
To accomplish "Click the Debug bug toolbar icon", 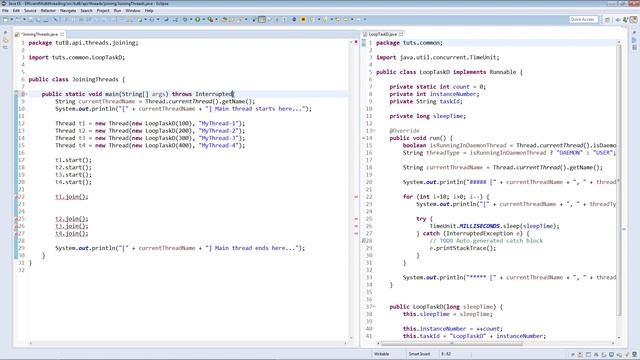I will [x=185, y=19].
